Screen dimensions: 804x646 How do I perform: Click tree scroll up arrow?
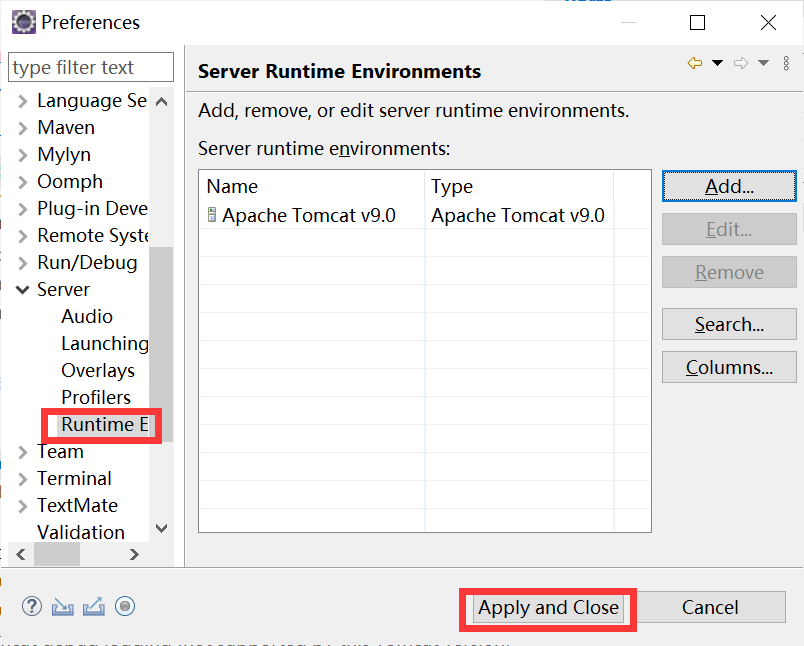click(162, 102)
